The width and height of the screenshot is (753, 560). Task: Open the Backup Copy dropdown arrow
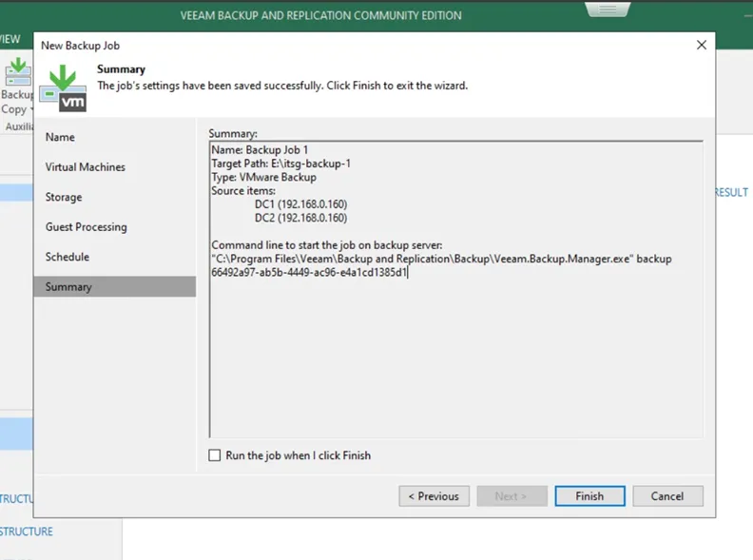[30, 109]
